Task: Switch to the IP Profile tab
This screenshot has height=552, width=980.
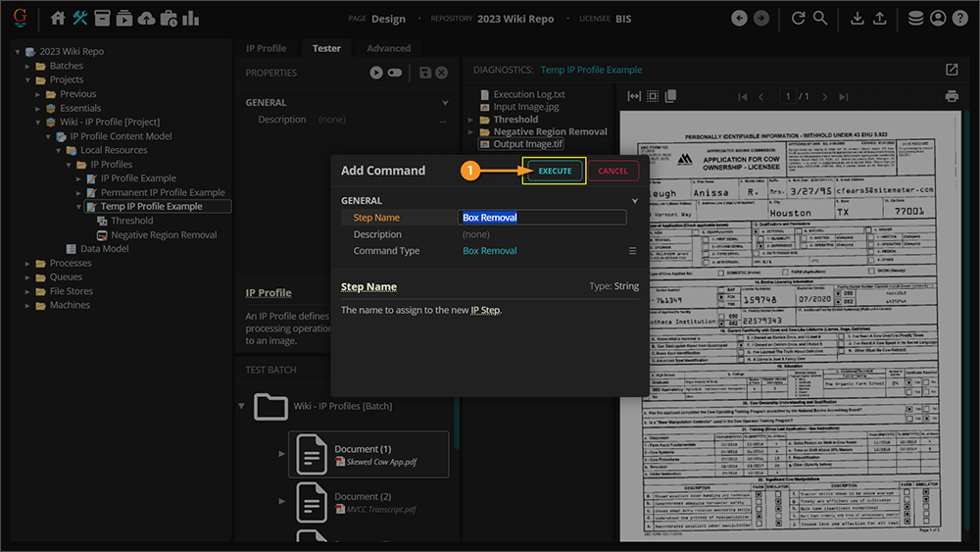Action: click(x=266, y=48)
